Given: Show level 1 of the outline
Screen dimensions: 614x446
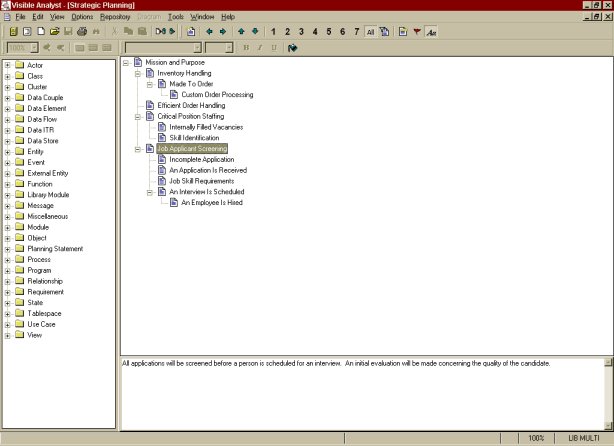Looking at the screenshot, I should [273, 32].
